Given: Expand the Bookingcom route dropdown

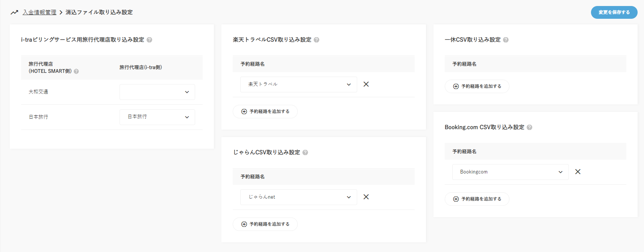Looking at the screenshot, I should [x=510, y=172].
